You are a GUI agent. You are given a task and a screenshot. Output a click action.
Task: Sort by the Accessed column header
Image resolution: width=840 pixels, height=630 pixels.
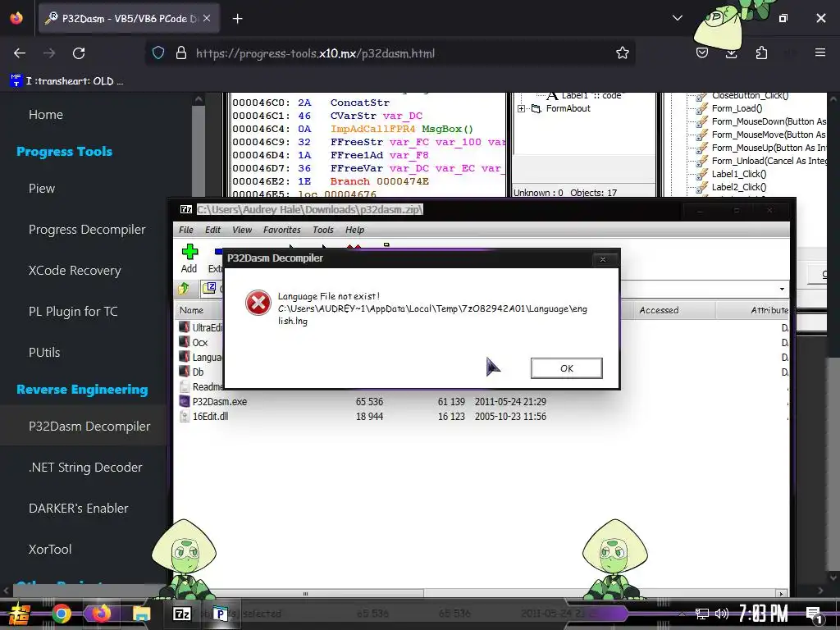(659, 310)
